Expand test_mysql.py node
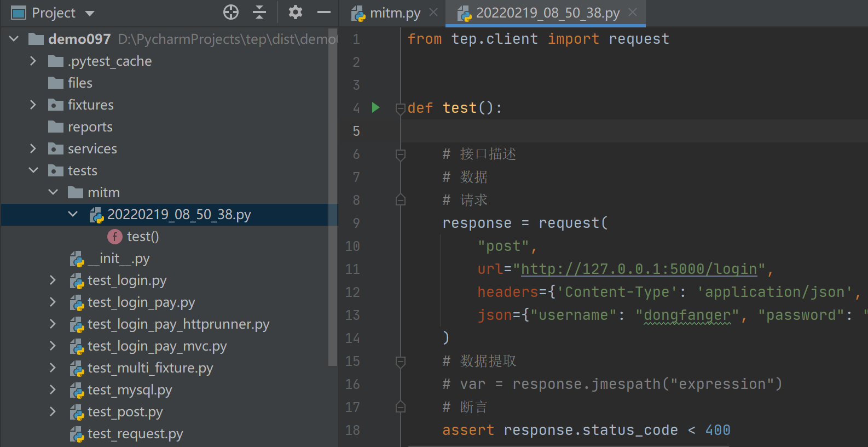Screen dimensions: 868x447 (x=53, y=389)
